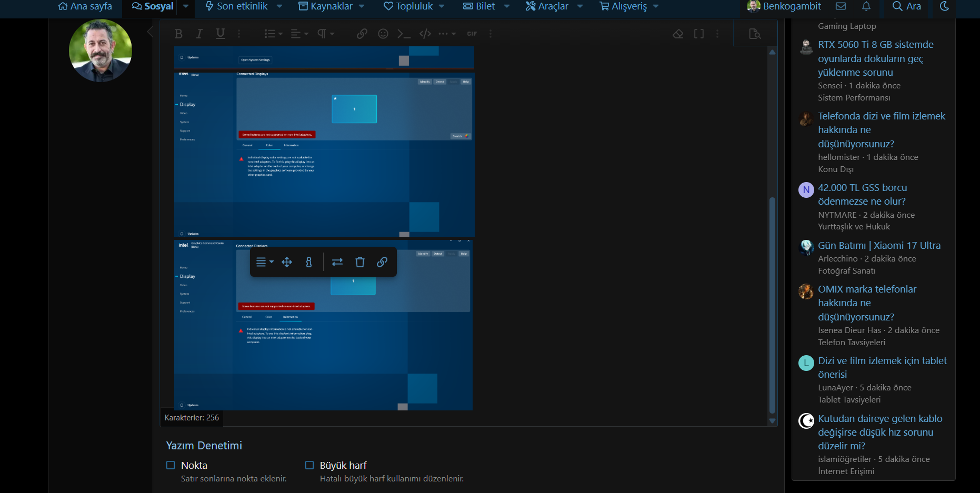
Task: Click the user profile avatar photo
Action: (x=101, y=51)
